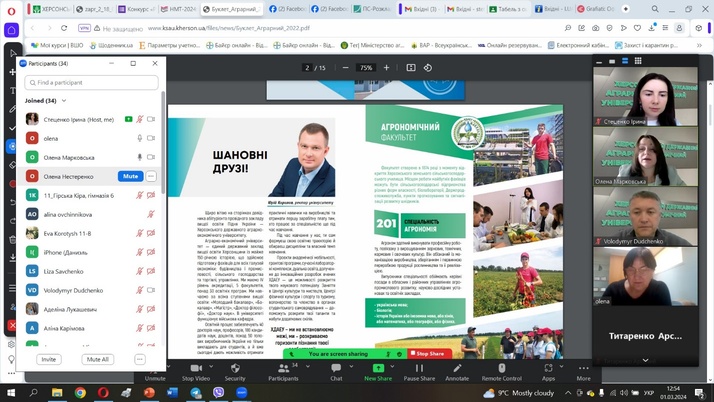Toggle muted mic for Liza Savchenko
Viewport: 714px width, 402px height.
[140, 271]
